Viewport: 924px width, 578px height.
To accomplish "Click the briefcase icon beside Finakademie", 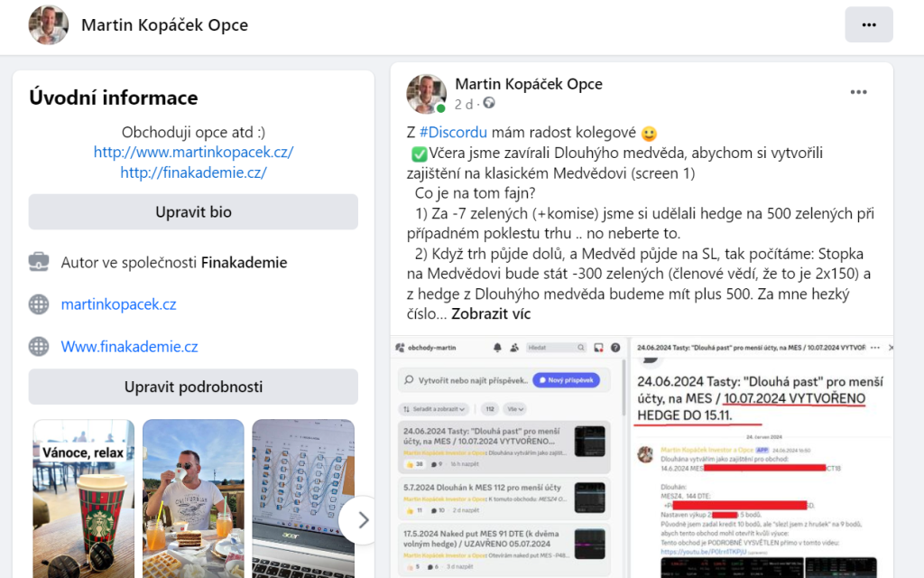I will tap(39, 262).
